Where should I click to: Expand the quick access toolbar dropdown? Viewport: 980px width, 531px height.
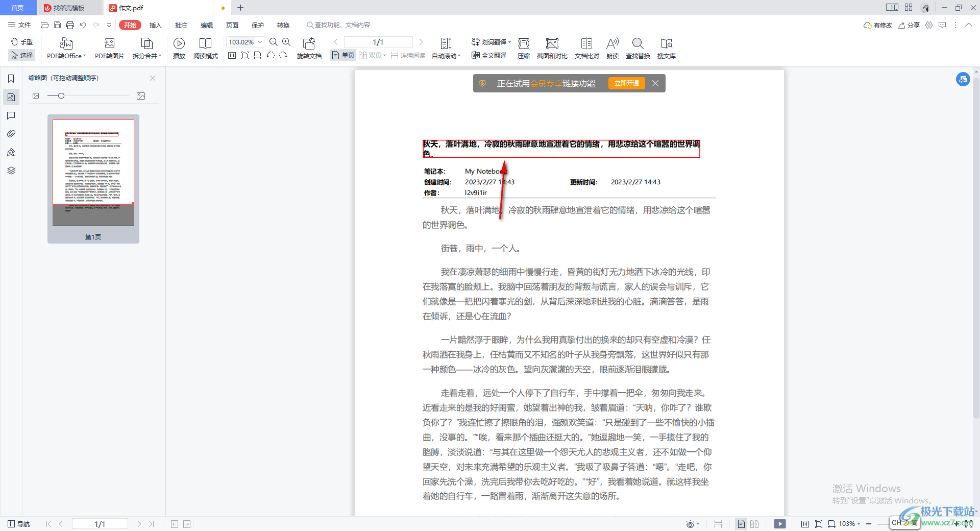109,25
